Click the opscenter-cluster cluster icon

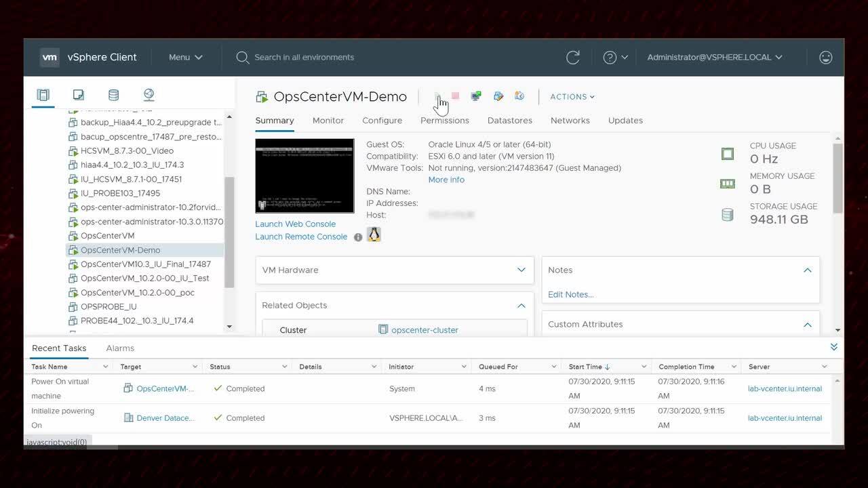(383, 330)
